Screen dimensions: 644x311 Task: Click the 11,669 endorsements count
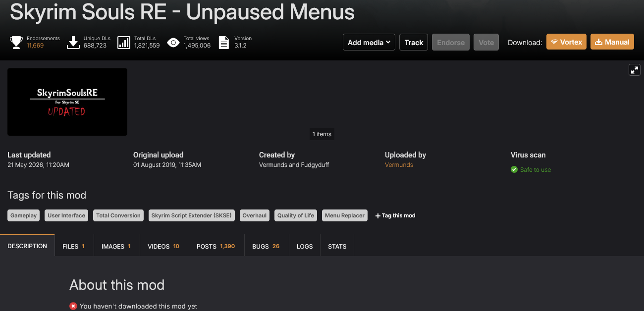click(35, 46)
